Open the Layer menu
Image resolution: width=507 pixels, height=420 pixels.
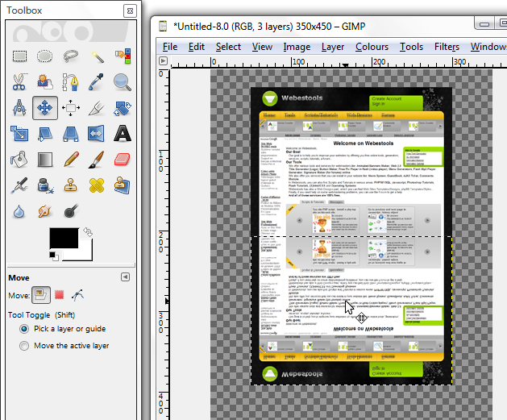333,48
